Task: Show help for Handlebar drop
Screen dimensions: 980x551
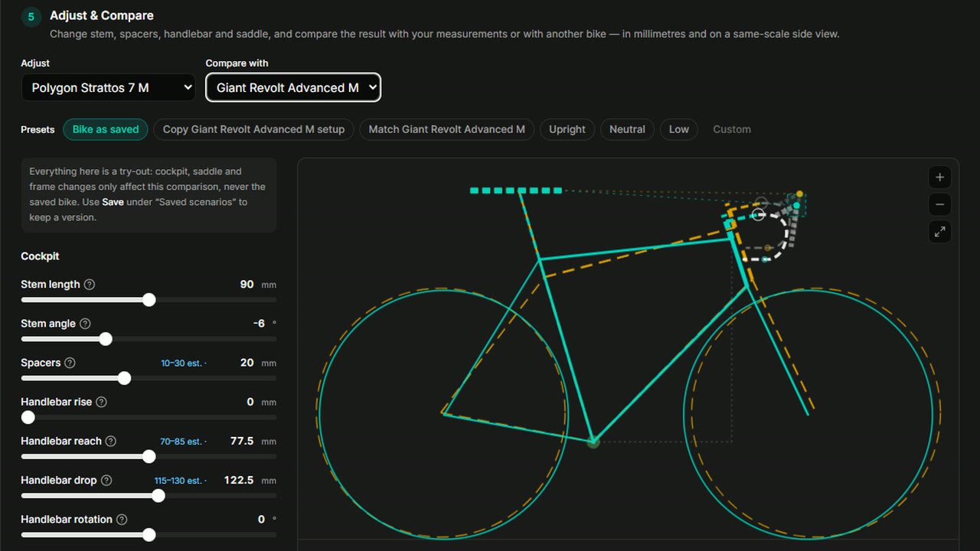Action: [x=106, y=481]
